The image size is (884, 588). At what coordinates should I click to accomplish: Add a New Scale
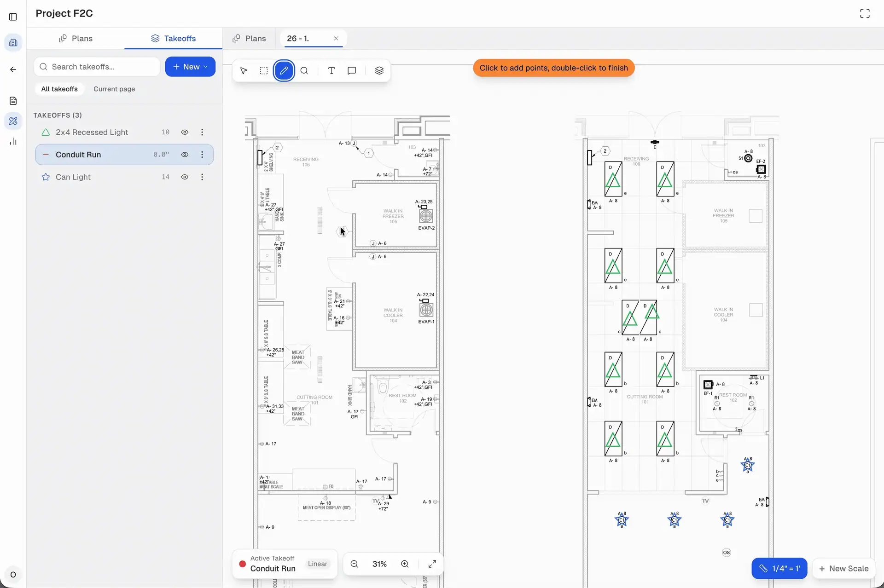[843, 569]
